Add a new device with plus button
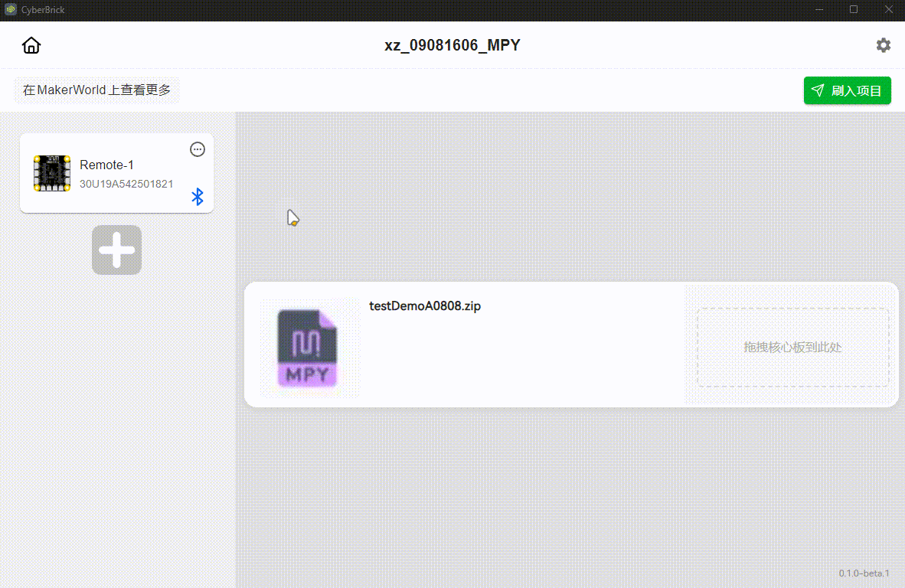 pos(116,250)
